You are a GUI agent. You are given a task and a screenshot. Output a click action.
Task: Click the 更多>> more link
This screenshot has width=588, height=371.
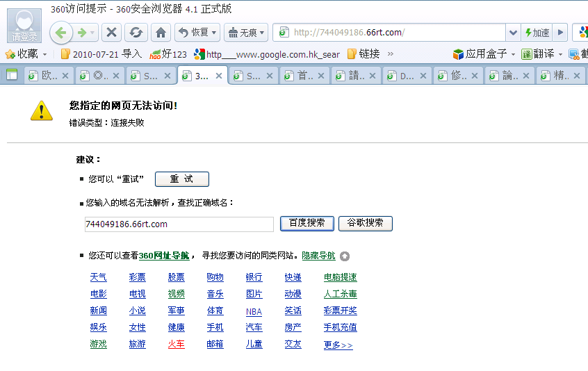pyautogui.click(x=338, y=345)
